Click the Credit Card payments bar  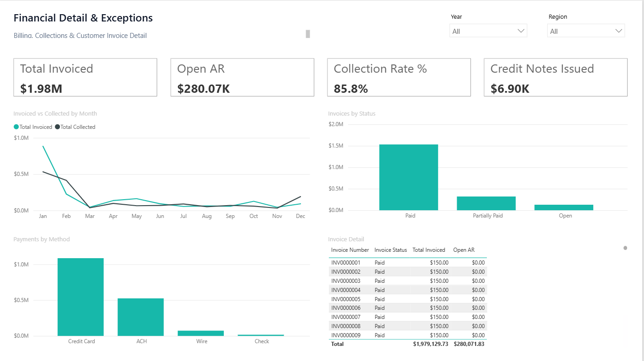coord(81,297)
